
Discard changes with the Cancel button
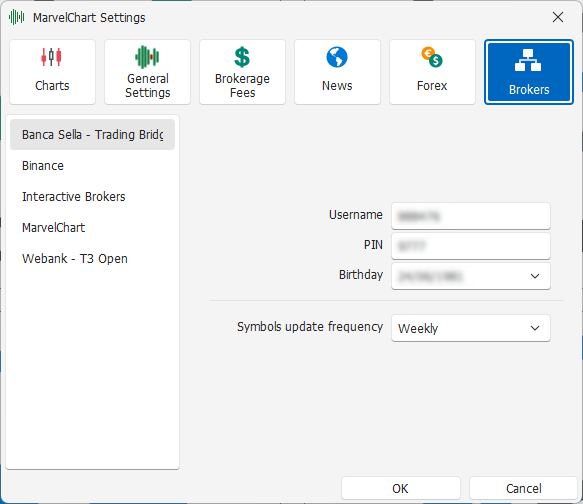pos(523,488)
